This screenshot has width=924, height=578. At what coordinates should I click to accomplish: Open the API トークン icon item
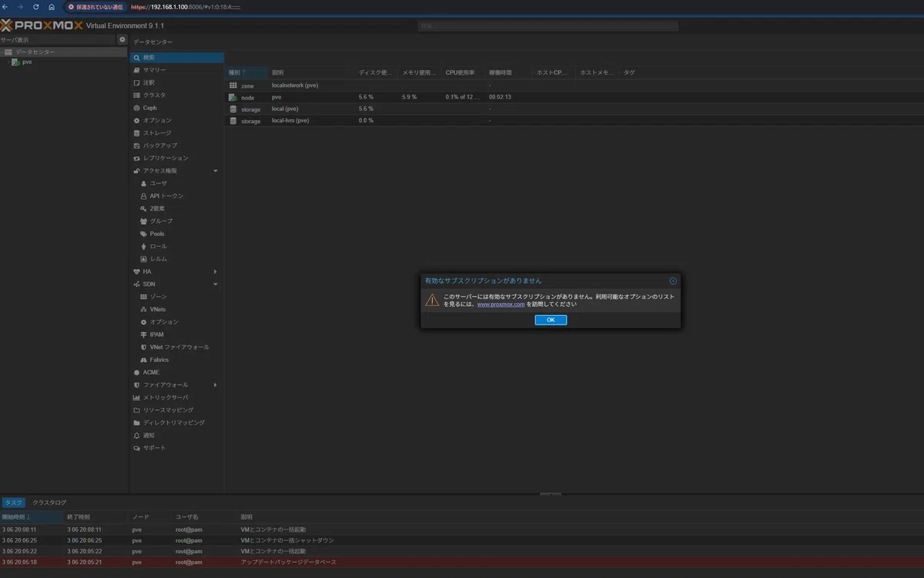[x=177, y=196]
